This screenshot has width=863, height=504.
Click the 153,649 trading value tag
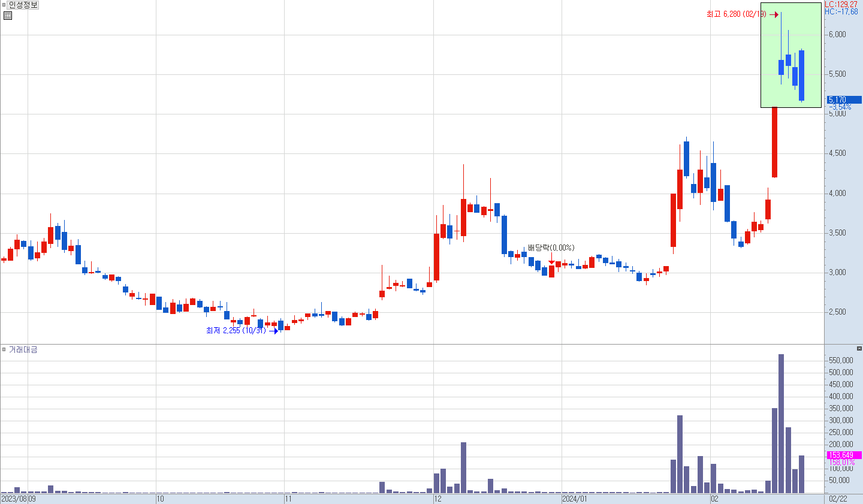click(x=844, y=455)
